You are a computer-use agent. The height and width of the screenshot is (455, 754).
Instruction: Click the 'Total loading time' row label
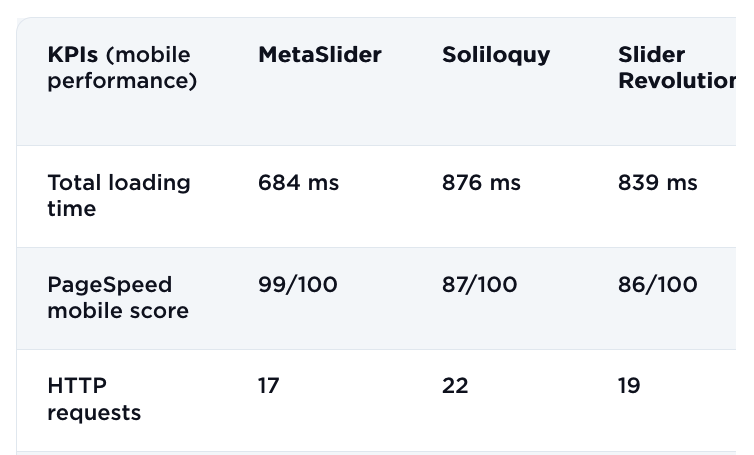click(118, 195)
